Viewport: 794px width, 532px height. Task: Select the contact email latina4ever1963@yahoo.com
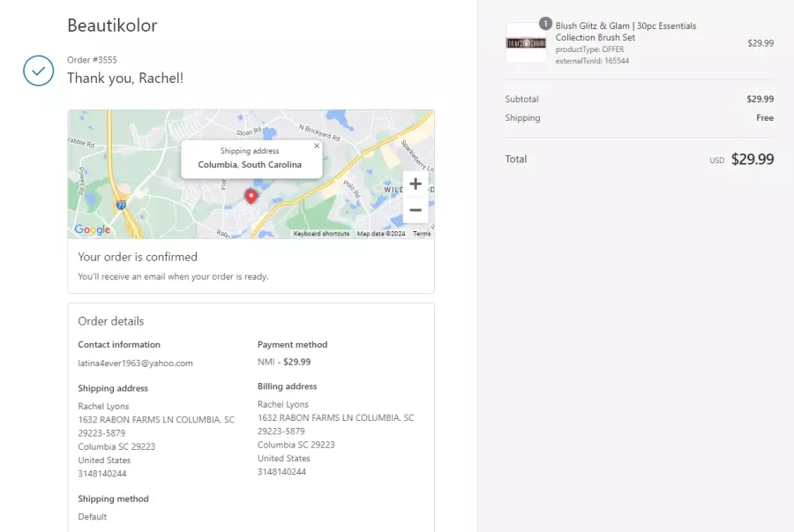135,363
